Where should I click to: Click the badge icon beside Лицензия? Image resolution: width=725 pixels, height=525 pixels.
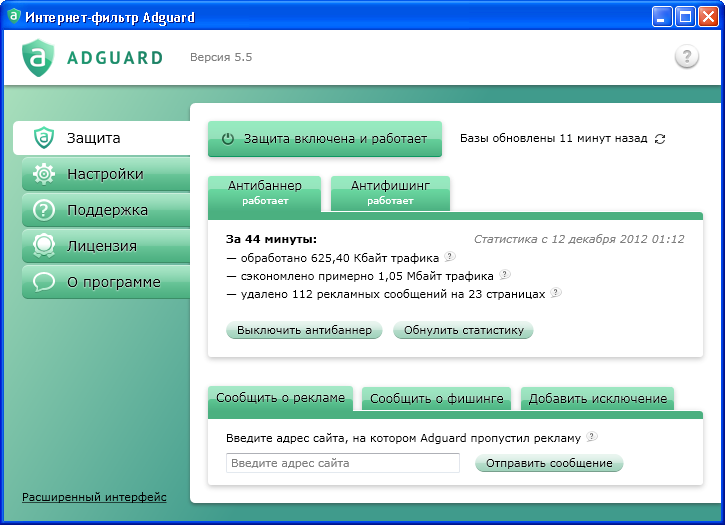(x=44, y=246)
